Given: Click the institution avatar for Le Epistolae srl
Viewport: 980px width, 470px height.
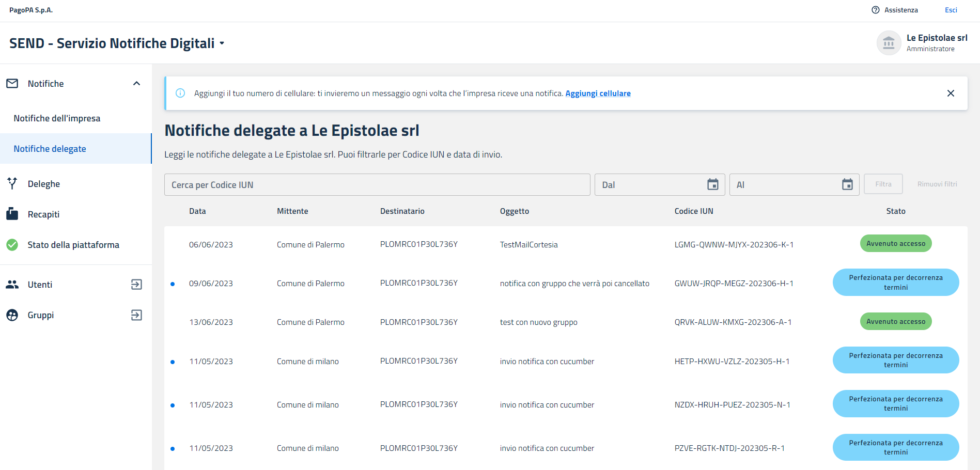Looking at the screenshot, I should [x=889, y=43].
